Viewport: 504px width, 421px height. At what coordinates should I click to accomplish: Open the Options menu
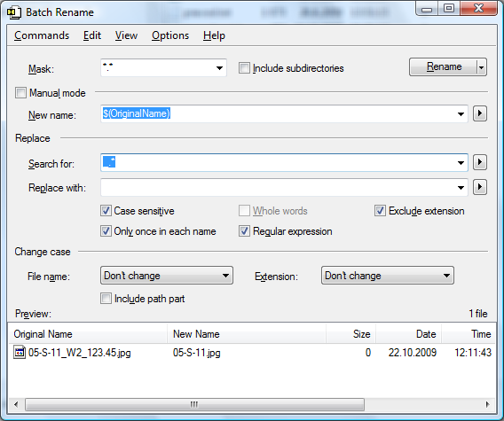pyautogui.click(x=170, y=35)
